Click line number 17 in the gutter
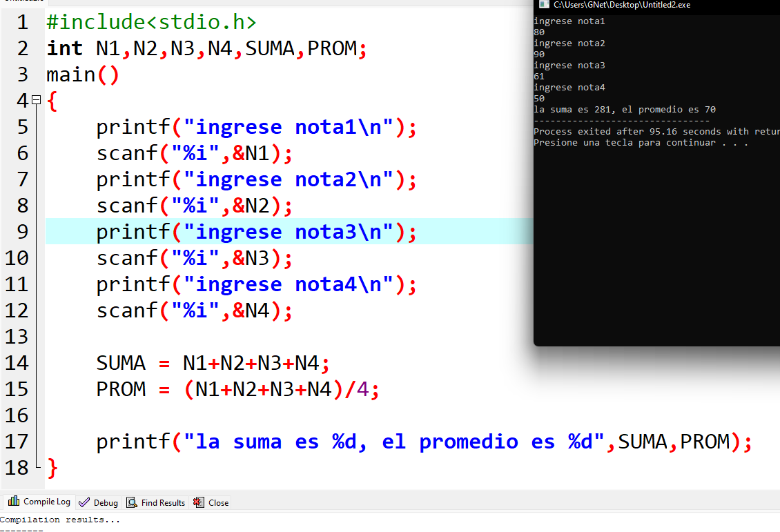The width and height of the screenshot is (780, 532). [x=17, y=442]
